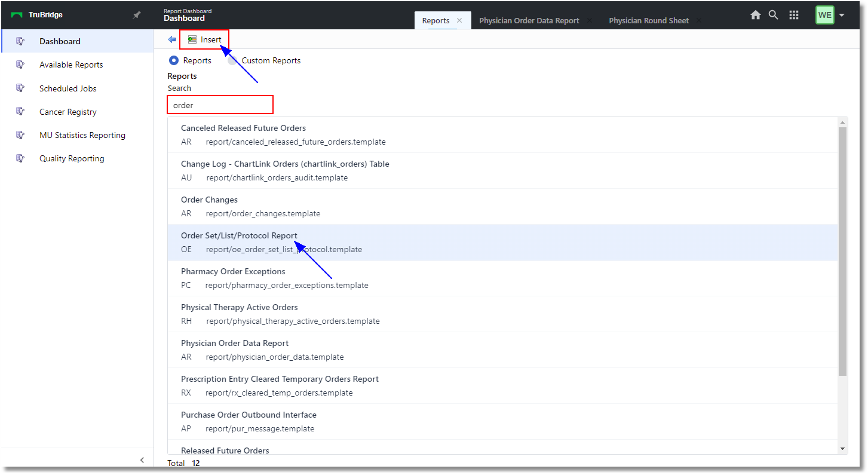The width and height of the screenshot is (868, 475).
Task: Open Dashboard in the sidebar
Action: 77,41
